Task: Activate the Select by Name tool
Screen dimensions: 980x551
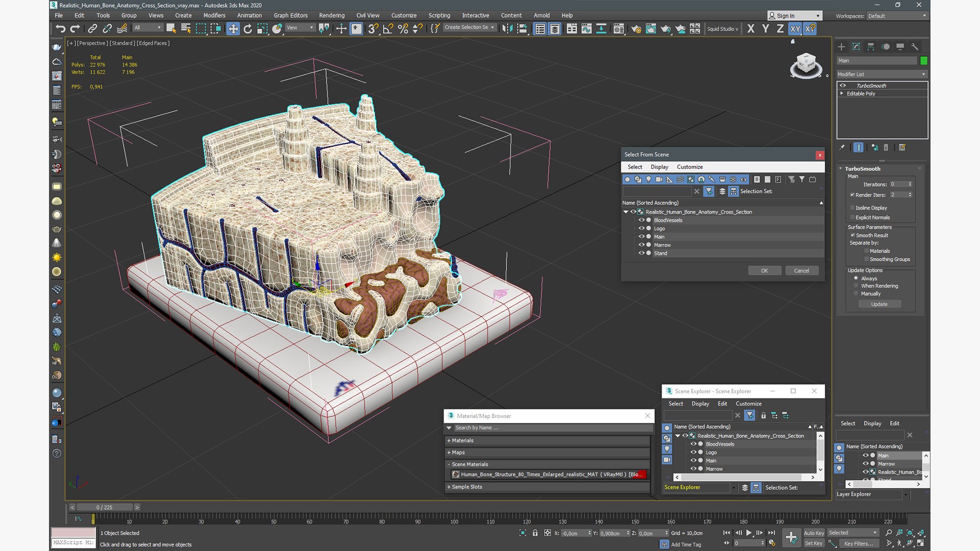Action: [x=186, y=29]
